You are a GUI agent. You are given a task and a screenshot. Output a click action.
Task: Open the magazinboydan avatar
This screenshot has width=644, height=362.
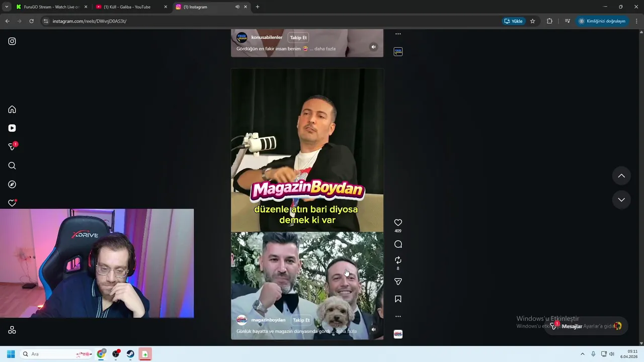click(242, 320)
